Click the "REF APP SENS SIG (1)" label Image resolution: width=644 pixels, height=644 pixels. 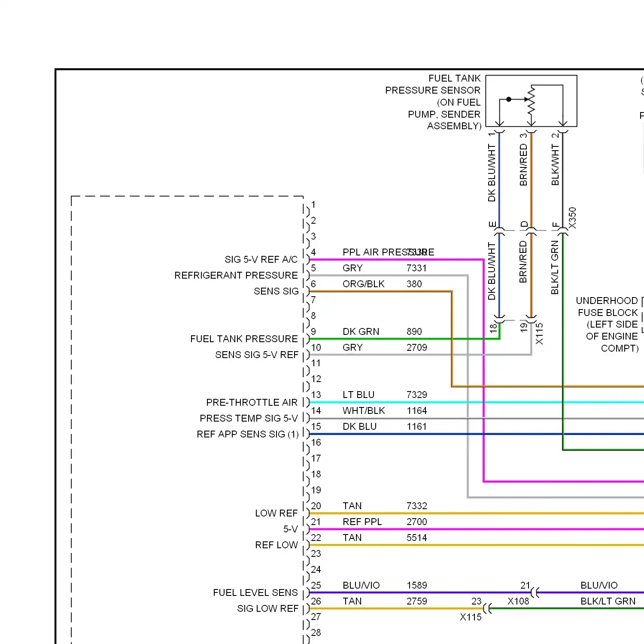coord(248,434)
